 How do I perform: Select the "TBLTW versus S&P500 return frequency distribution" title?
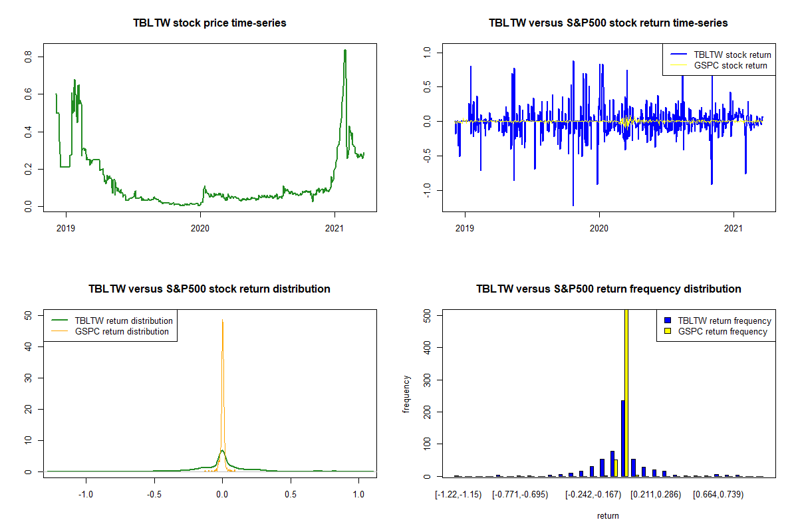[x=608, y=289]
